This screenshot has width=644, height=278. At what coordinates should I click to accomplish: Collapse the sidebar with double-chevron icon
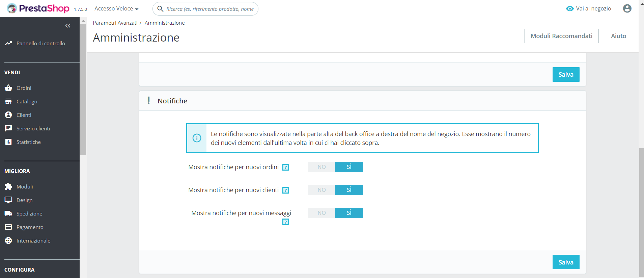tap(68, 26)
